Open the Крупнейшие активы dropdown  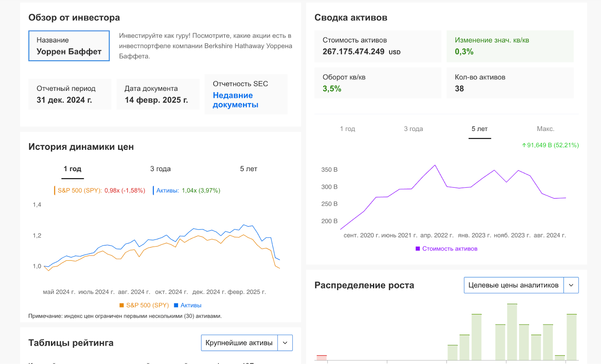pos(247,343)
